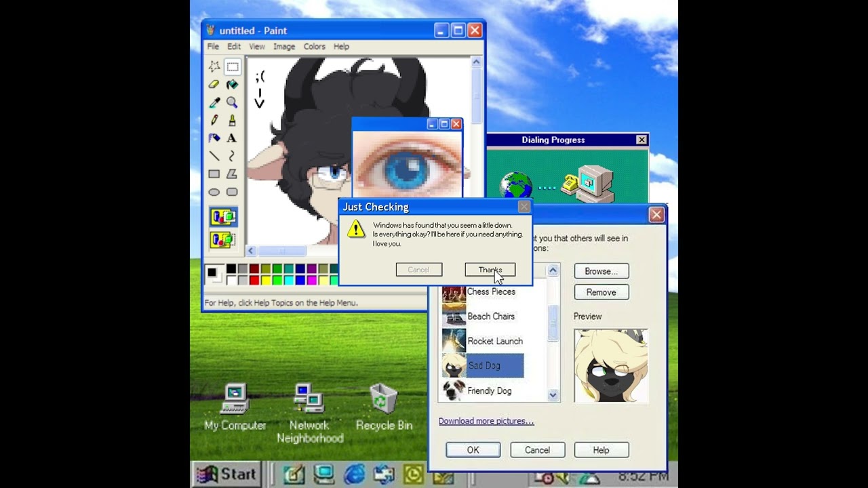Image resolution: width=868 pixels, height=488 pixels.
Task: Select Rocket Launch in the picture list
Action: (482, 341)
